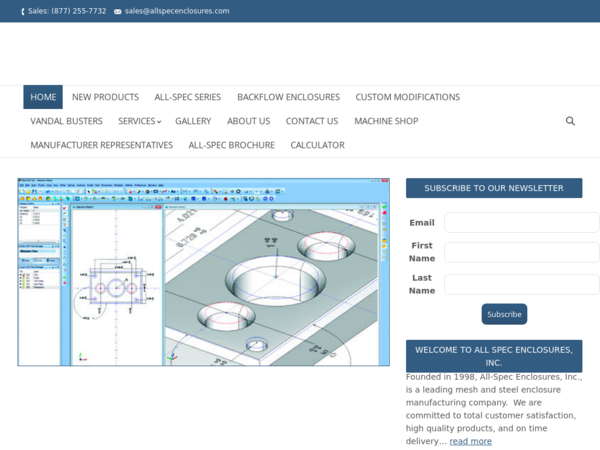The image size is (600, 450).
Task: Open the Calculator page
Action: click(317, 145)
